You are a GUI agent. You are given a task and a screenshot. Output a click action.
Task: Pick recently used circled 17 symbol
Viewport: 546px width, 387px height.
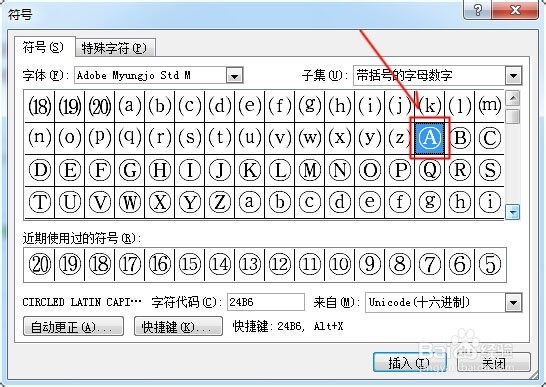point(130,264)
